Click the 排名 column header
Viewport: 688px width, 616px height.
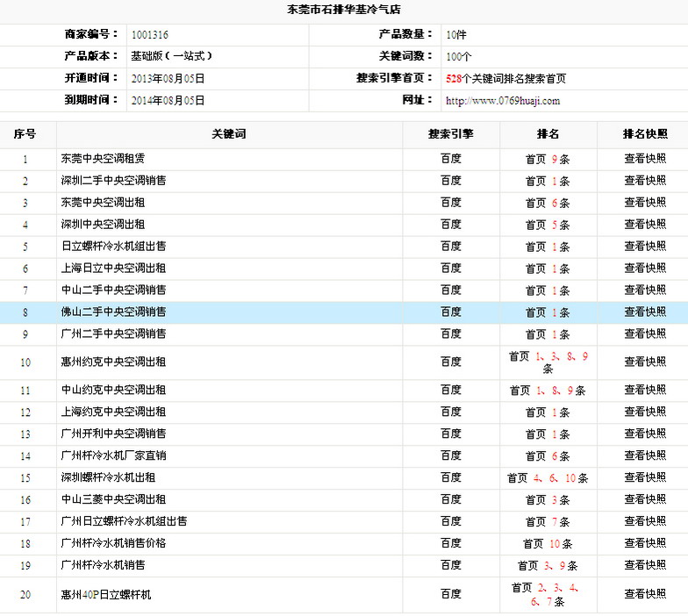tap(548, 134)
